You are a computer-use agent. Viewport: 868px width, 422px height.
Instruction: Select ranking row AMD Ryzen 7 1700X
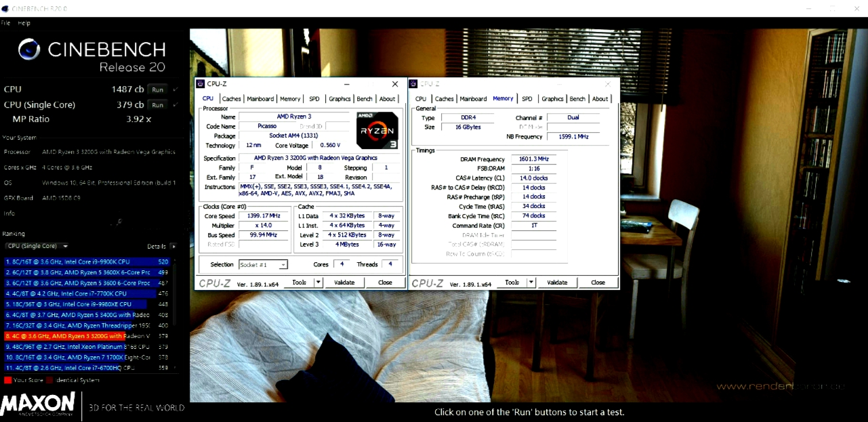click(x=87, y=357)
